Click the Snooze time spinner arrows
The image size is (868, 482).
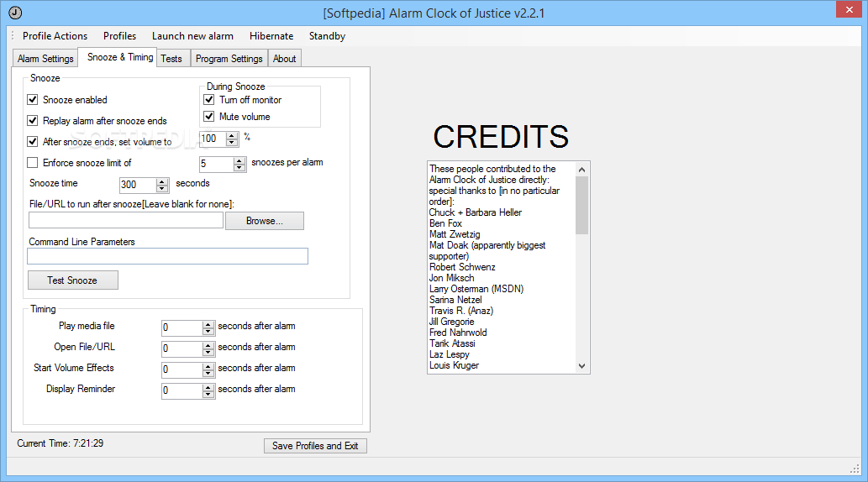point(162,185)
